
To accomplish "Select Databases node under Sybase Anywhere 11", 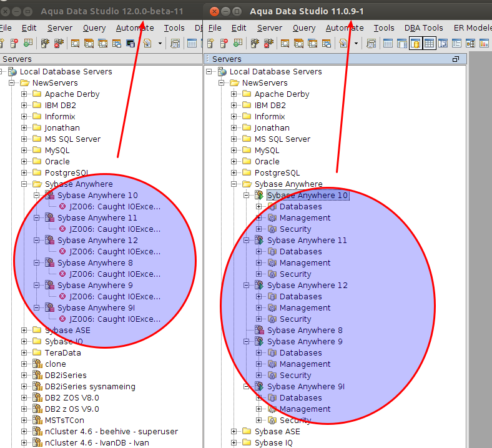I will coord(300,252).
